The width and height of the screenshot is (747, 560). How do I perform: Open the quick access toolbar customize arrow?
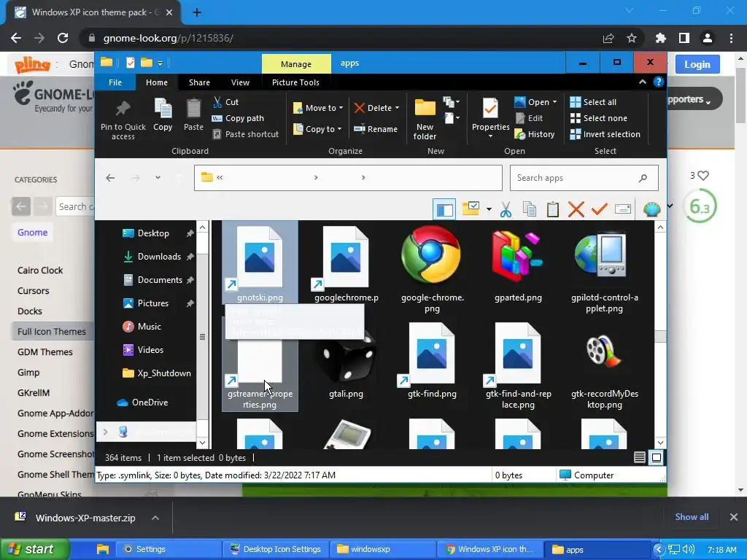(160, 63)
